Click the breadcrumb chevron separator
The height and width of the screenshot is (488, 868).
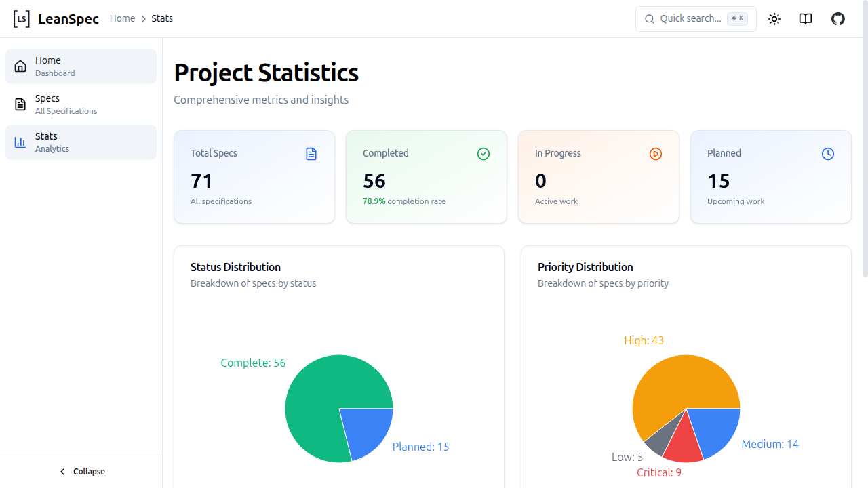(x=144, y=19)
